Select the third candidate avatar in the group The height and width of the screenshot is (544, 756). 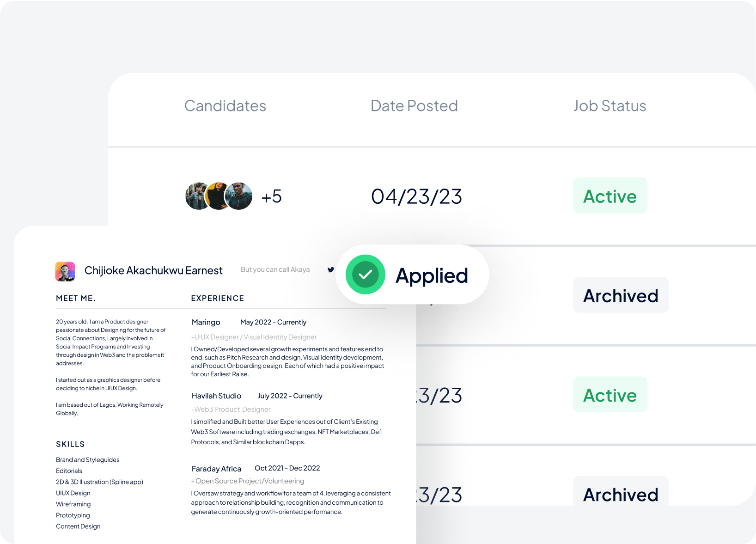pos(239,196)
